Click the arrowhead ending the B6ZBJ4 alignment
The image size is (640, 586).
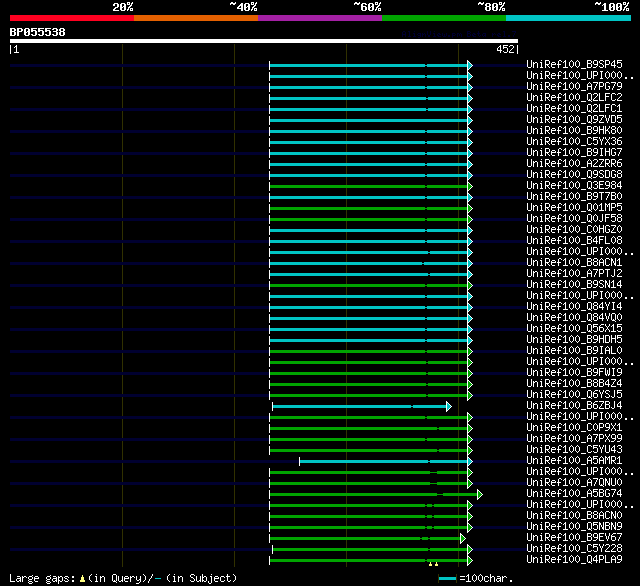click(449, 406)
